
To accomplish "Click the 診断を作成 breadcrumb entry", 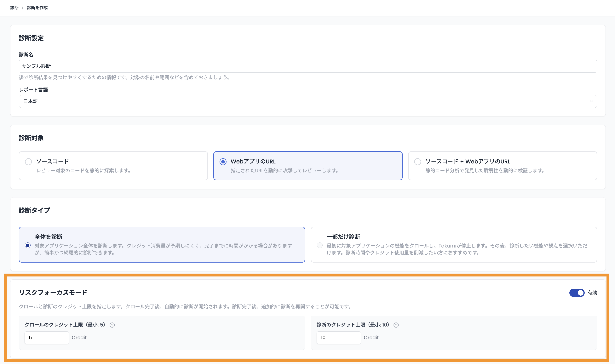I will (37, 8).
